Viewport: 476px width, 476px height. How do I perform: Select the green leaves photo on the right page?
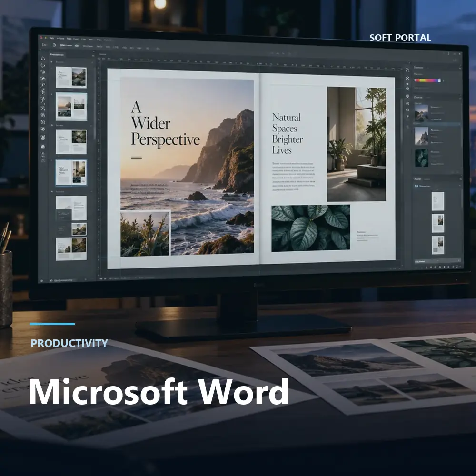click(x=311, y=228)
